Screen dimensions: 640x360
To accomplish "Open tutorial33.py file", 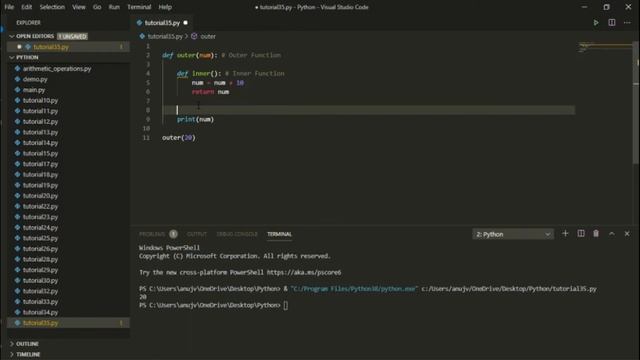I will point(40,302).
